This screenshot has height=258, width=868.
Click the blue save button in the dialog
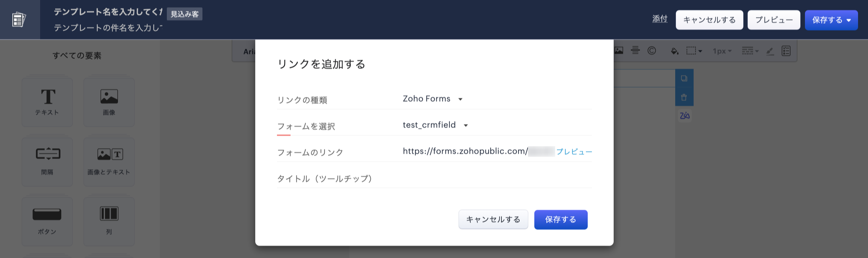coord(560,220)
